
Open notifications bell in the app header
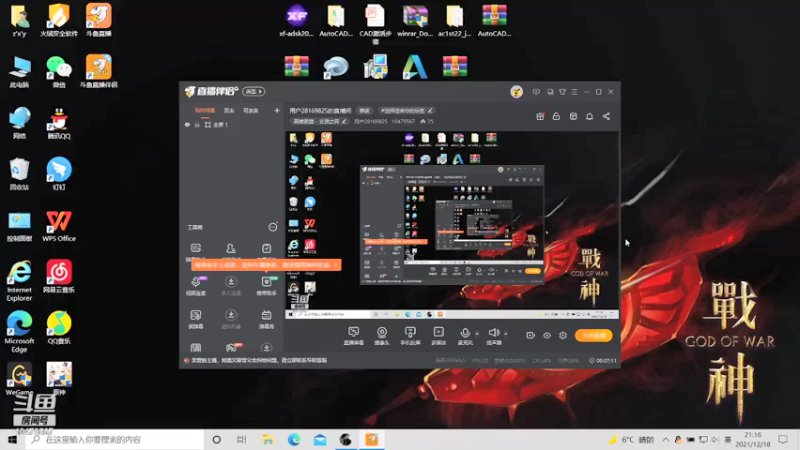click(589, 116)
